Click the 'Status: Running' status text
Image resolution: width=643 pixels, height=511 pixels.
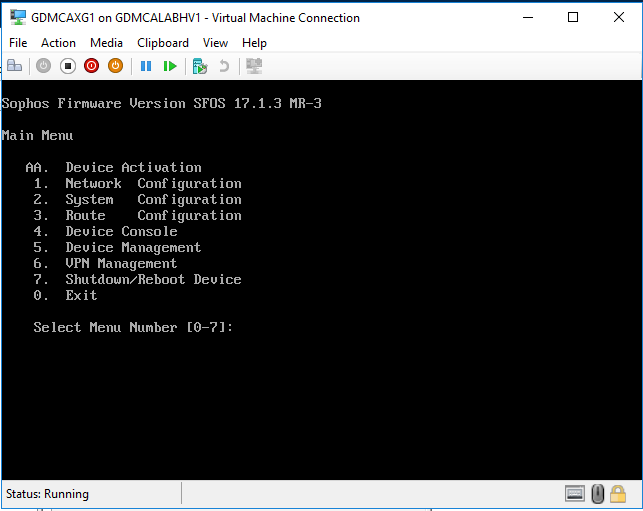47,494
